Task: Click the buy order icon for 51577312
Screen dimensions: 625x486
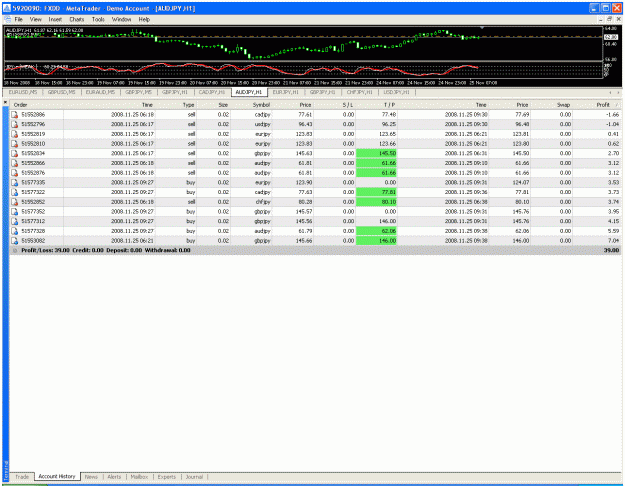Action: 14,221
